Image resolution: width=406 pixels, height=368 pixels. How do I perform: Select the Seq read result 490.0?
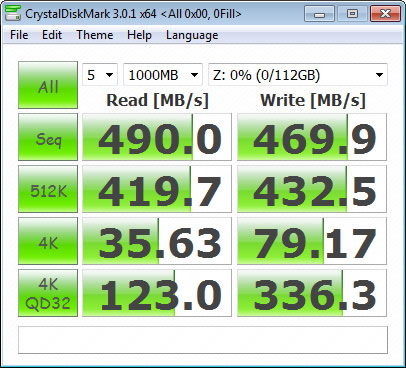click(157, 137)
